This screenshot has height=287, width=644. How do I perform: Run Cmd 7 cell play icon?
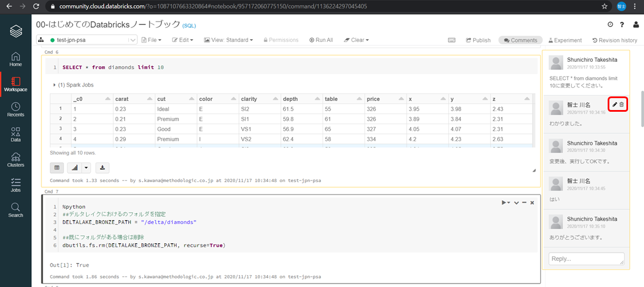pyautogui.click(x=504, y=202)
